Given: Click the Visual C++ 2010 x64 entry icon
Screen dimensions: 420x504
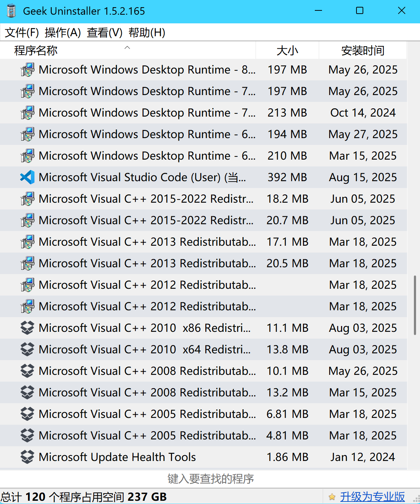Looking at the screenshot, I should 27,349.
